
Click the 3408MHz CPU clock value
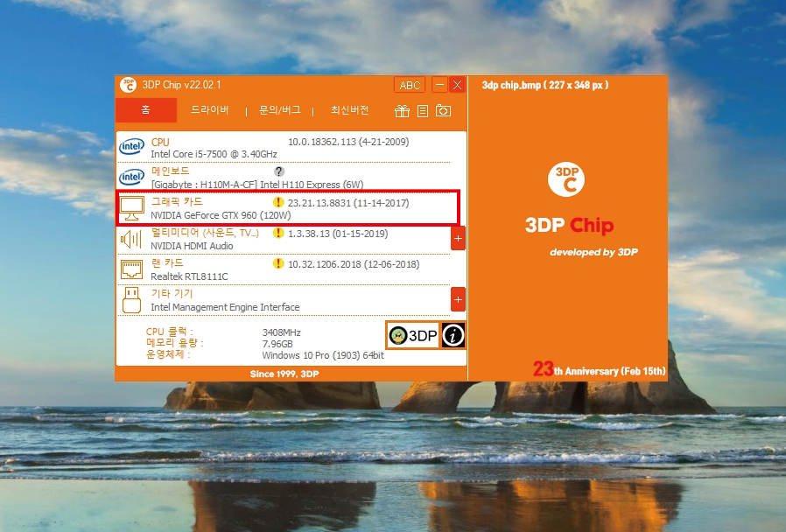pyautogui.click(x=281, y=332)
